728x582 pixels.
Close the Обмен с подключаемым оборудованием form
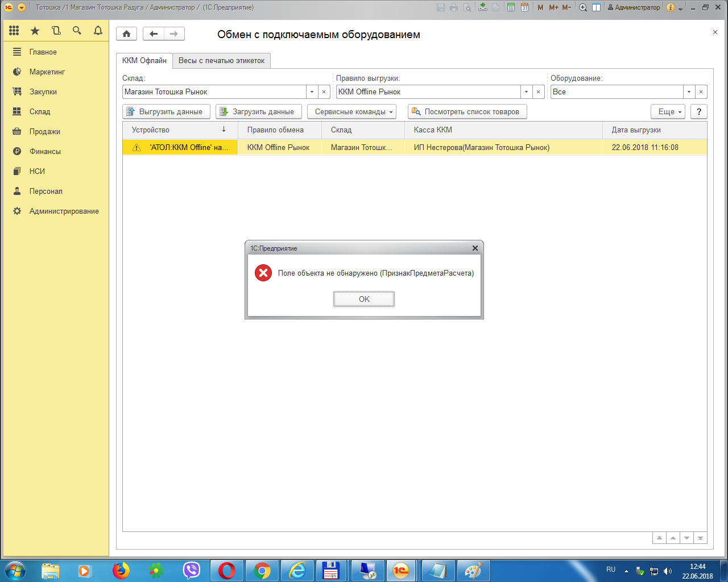pos(715,32)
